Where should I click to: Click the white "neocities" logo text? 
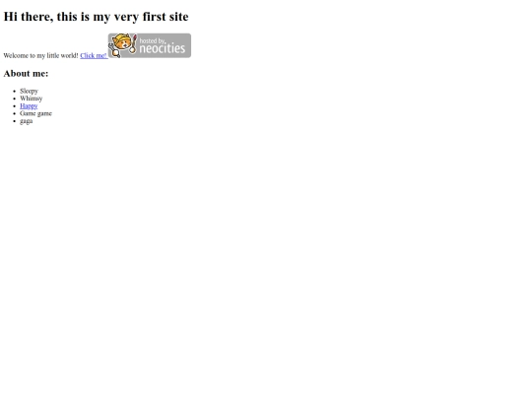tap(163, 48)
